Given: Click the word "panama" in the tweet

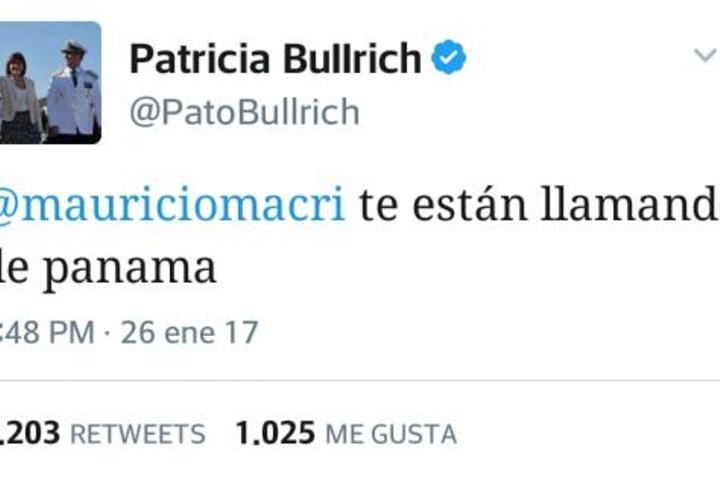Looking at the screenshot, I should click(130, 270).
